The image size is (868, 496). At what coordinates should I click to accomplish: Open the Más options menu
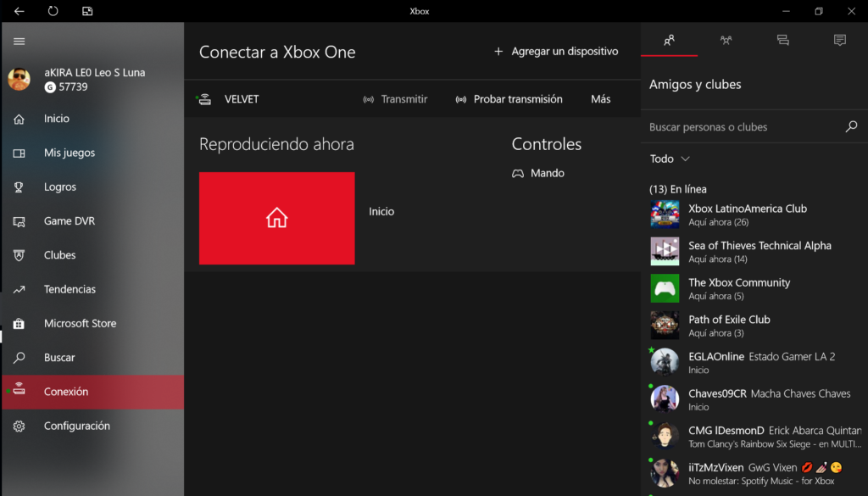[x=600, y=99]
